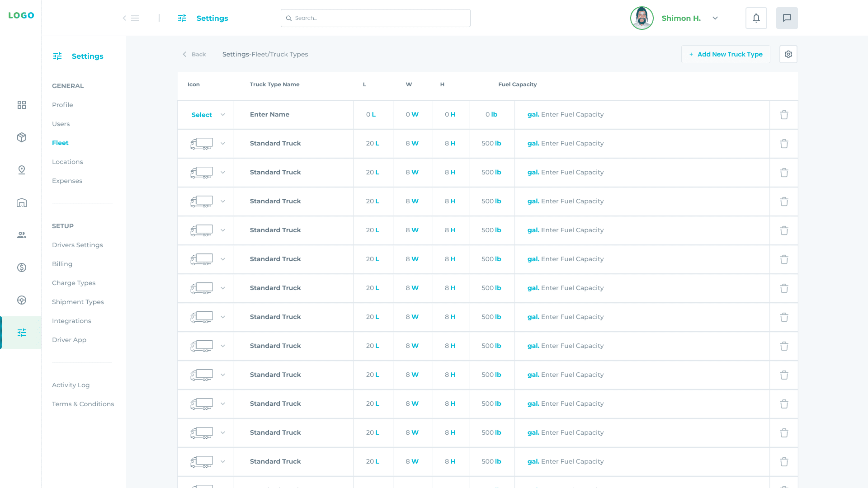The width and height of the screenshot is (868, 488).
Task: Open the dollar billing icon in left rail
Action: (x=22, y=267)
